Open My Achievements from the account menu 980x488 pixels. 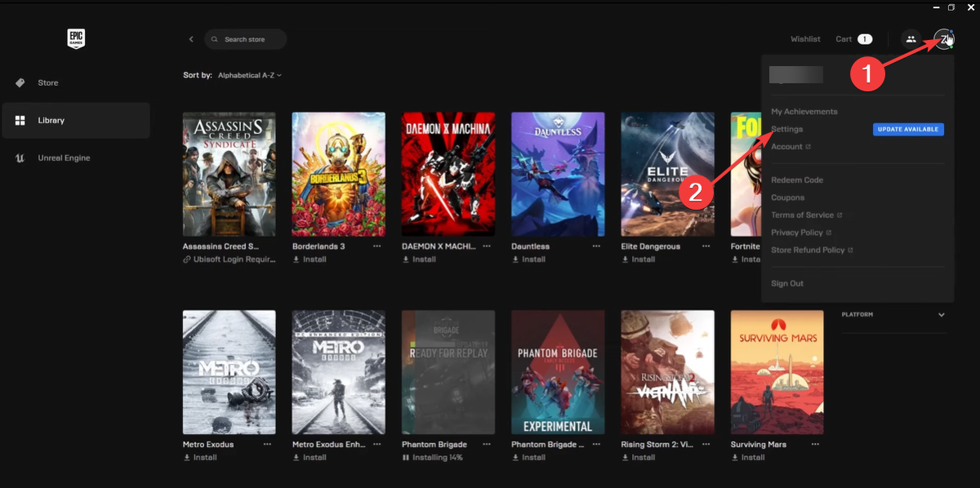click(804, 111)
